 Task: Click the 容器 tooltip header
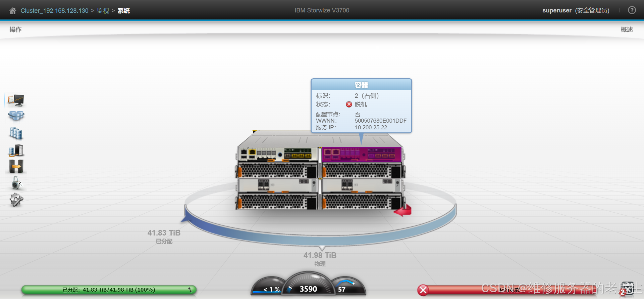361,85
